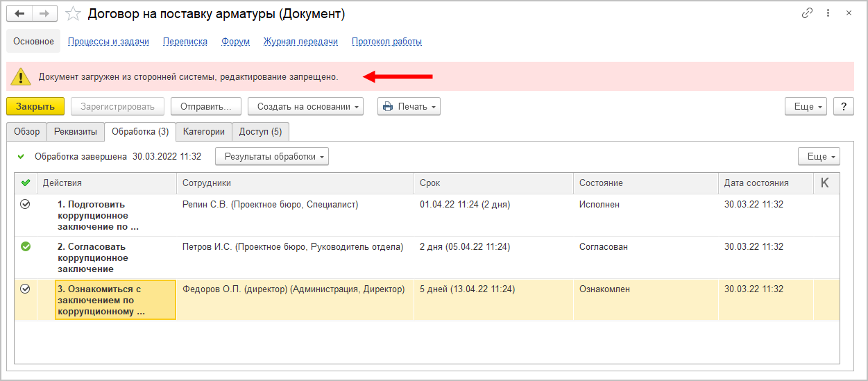868x381 pixels.
Task: Open the Доступ (5) tab
Action: pos(260,131)
